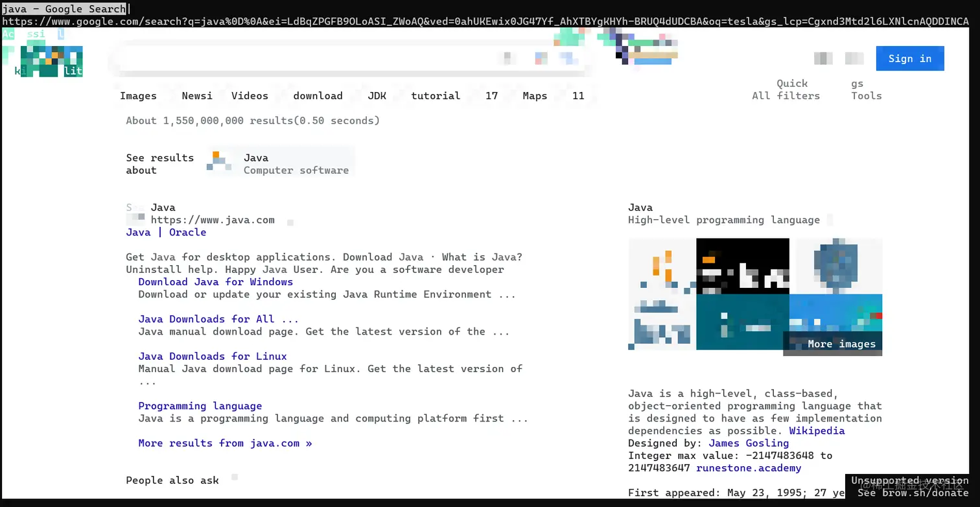Screen dimensions: 980x507
Task: Click the URL address bar
Action: click(485, 21)
